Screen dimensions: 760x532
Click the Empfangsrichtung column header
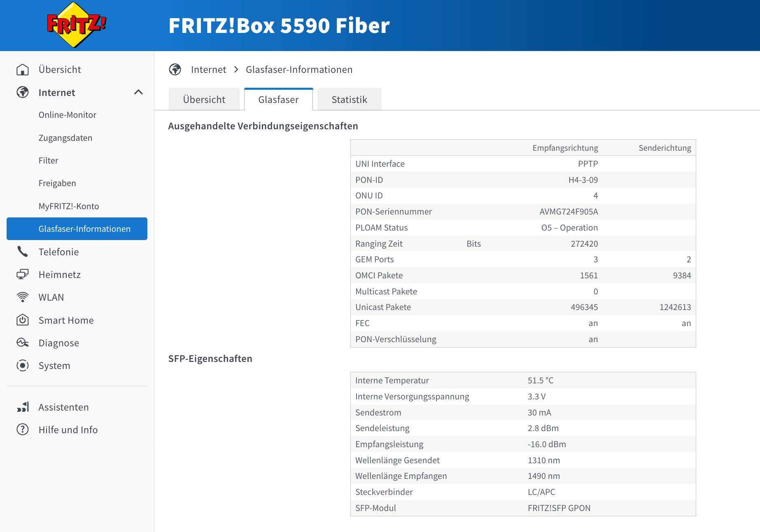pos(565,148)
